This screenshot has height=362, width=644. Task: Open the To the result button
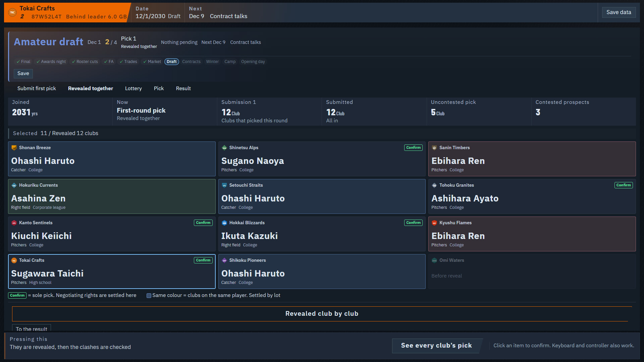[x=32, y=328]
